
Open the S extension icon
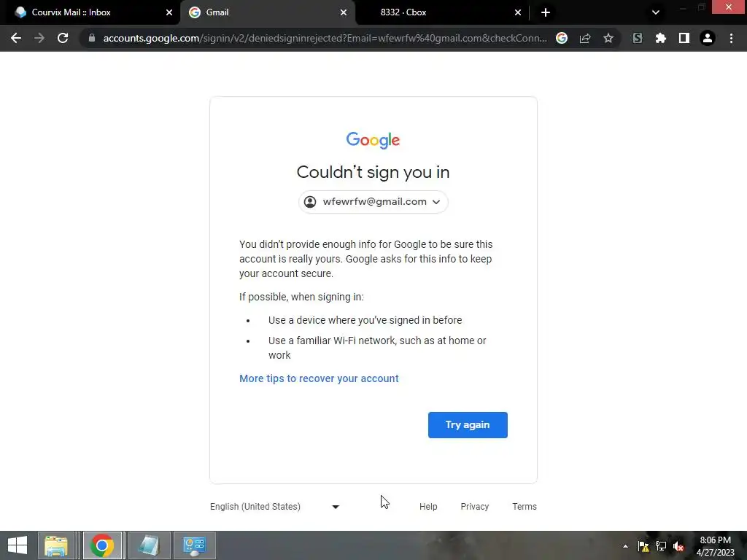pos(638,38)
